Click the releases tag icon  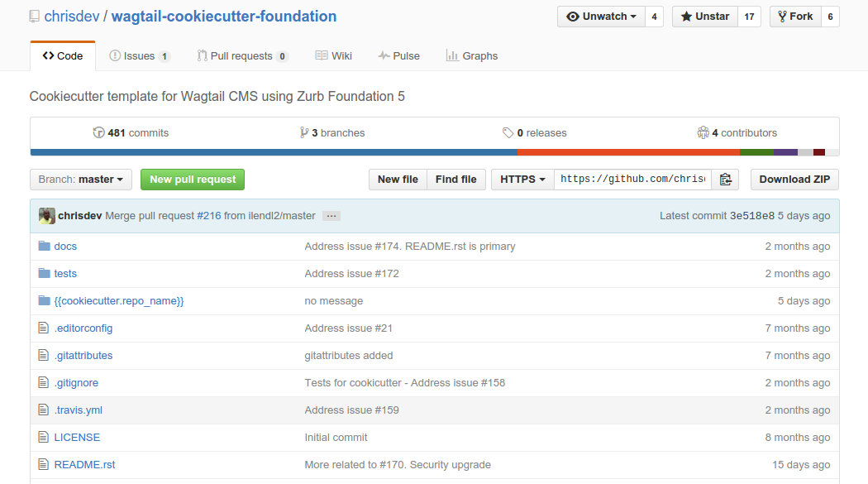point(508,132)
